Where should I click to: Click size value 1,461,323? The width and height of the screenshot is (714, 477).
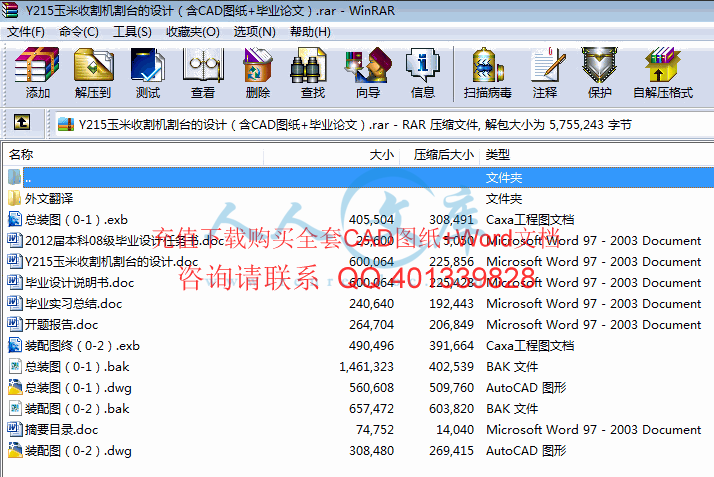pyautogui.click(x=367, y=366)
